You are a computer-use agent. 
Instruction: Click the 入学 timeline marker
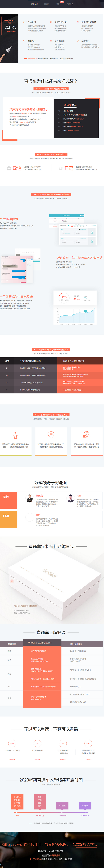coord(17,813)
